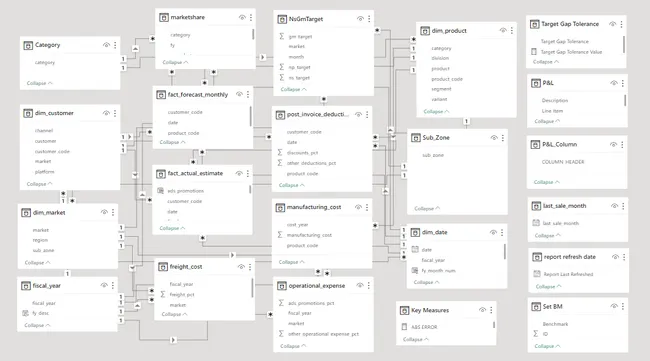The width and height of the screenshot is (650, 361).
Task: Click the Sub_Zone table icon
Action: 416,138
